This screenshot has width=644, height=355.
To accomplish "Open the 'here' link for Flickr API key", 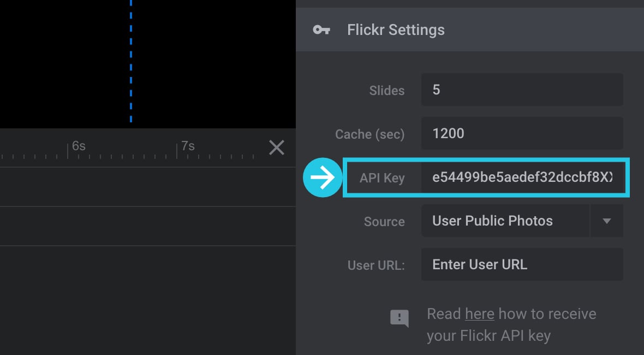I will tap(479, 315).
